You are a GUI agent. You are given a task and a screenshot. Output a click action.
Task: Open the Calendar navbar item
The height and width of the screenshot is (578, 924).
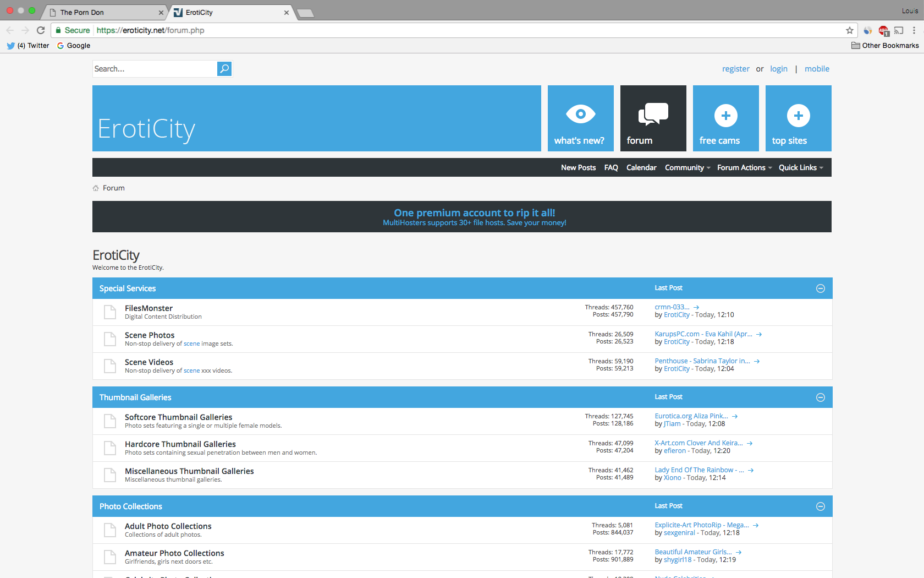(641, 167)
